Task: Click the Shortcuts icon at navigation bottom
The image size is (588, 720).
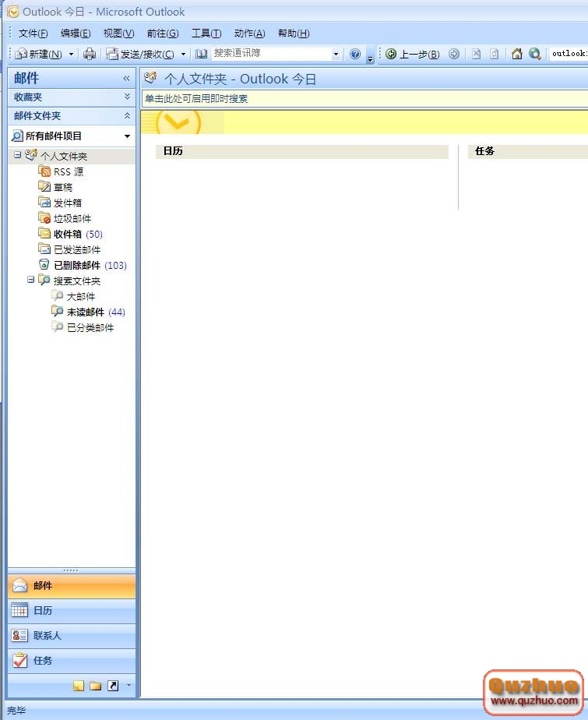Action: pyautogui.click(x=113, y=686)
